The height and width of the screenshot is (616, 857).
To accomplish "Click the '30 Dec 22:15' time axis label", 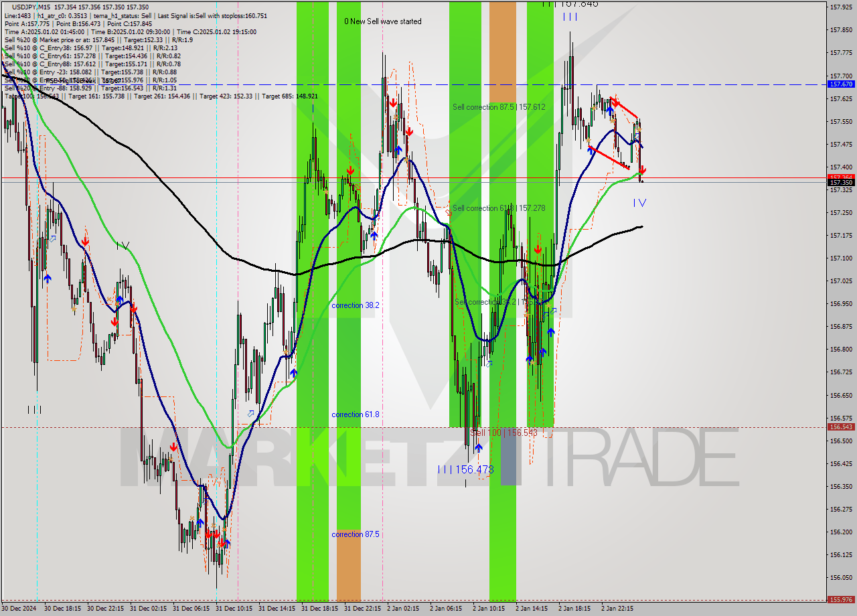I will click(x=106, y=609).
